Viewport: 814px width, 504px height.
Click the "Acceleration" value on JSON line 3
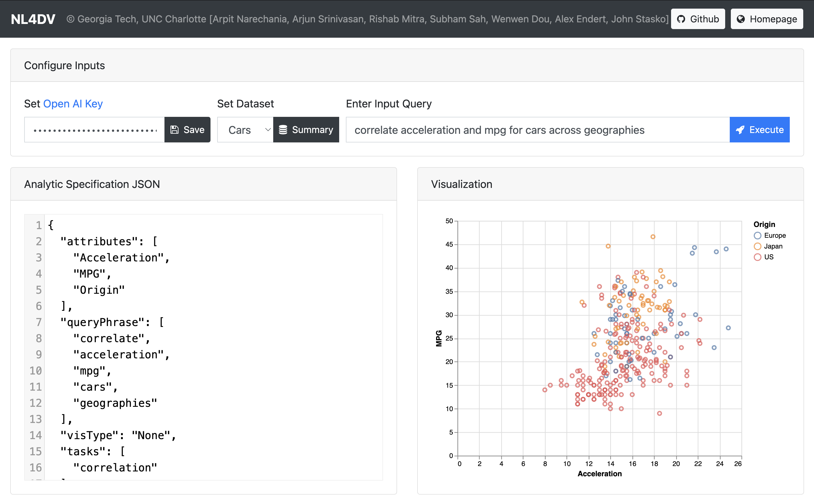pyautogui.click(x=118, y=258)
